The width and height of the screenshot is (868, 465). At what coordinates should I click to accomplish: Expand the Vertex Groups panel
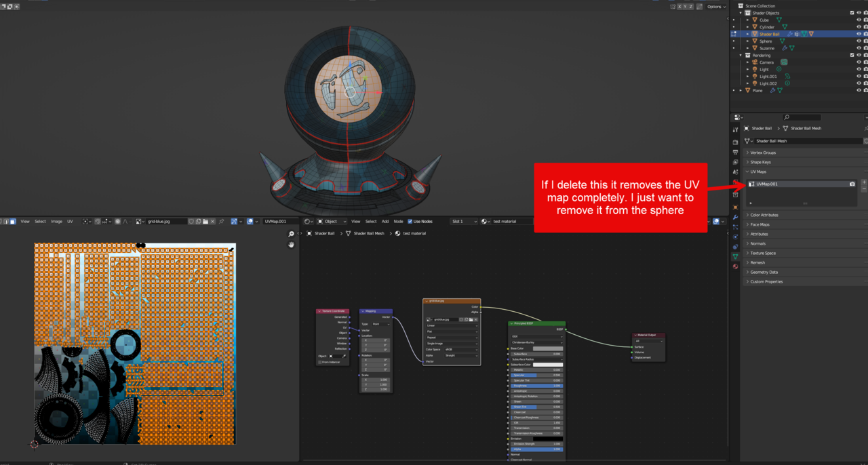pos(763,153)
